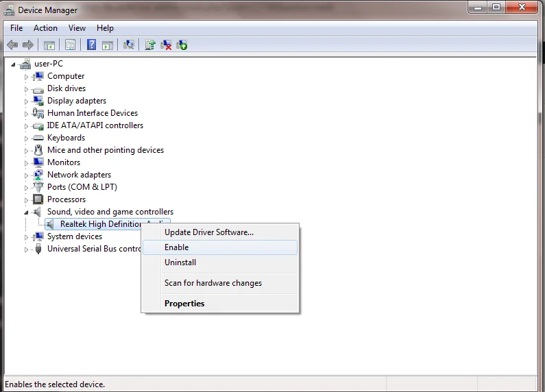Maximize the Device Manager window
Screen dimensions: 545x392
(496, 8)
